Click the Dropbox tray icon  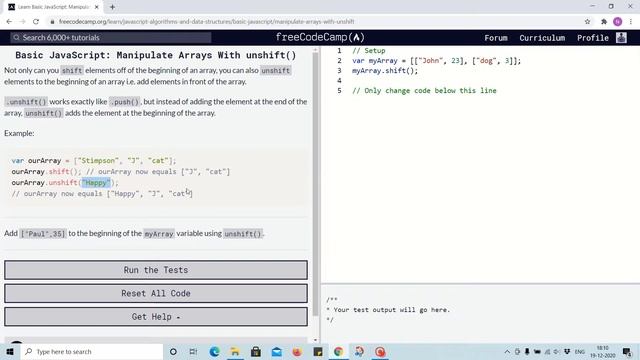[x=567, y=351]
